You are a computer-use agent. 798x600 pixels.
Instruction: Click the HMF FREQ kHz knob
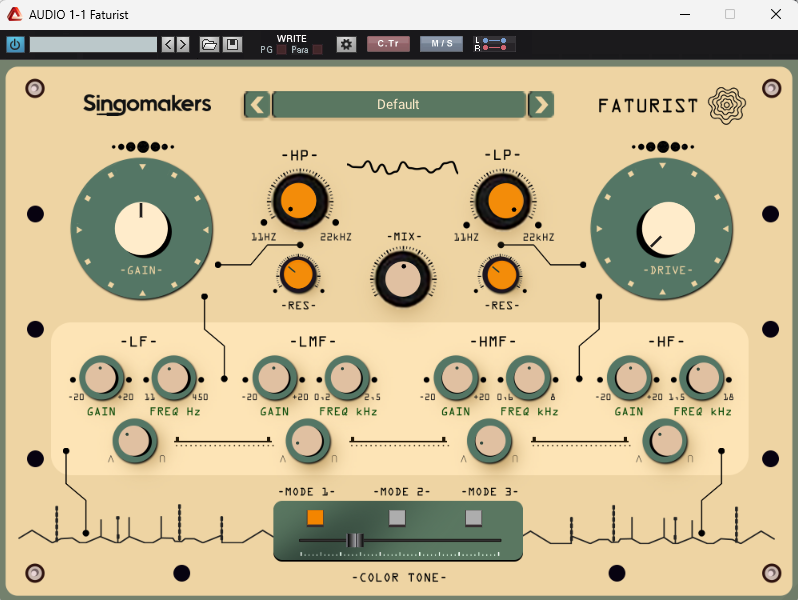tap(528, 379)
